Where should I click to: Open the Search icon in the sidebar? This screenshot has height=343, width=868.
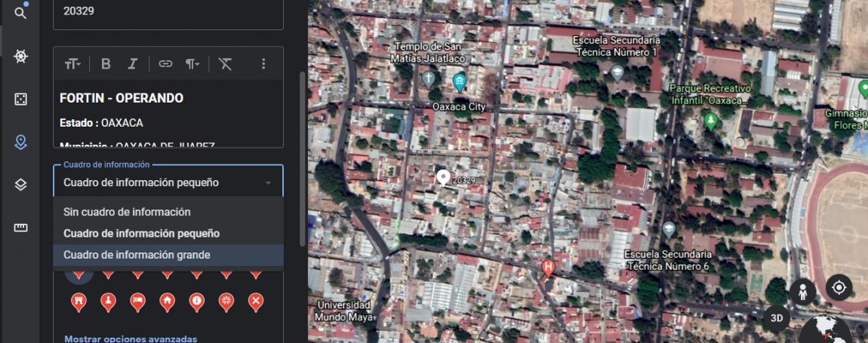pos(20,14)
